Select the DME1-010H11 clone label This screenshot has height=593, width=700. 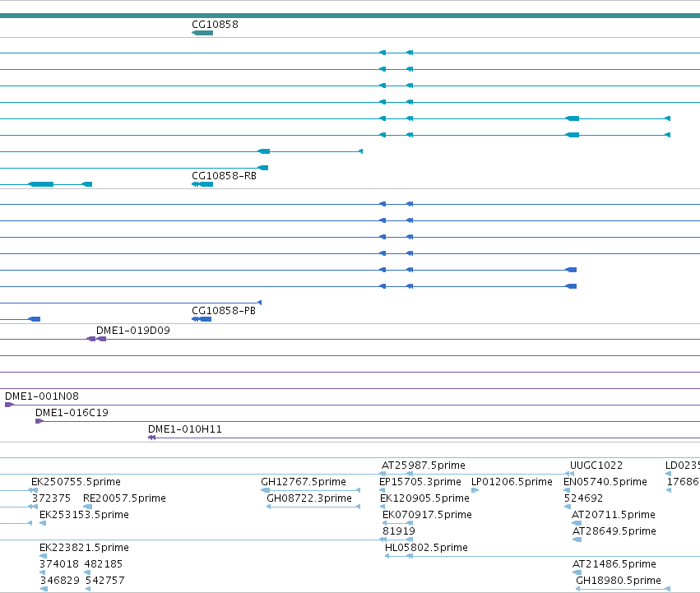pos(185,429)
